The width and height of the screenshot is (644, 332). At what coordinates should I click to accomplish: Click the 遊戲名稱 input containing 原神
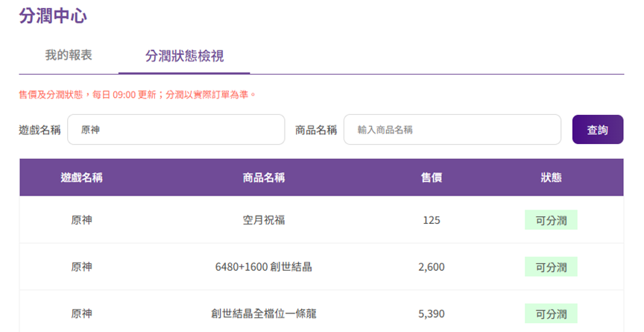tap(176, 130)
